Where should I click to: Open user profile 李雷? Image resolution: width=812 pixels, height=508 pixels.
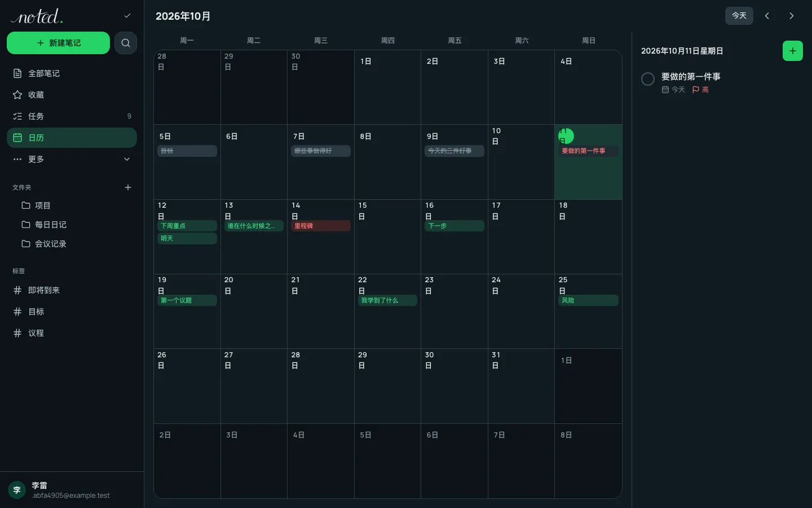[x=72, y=490]
